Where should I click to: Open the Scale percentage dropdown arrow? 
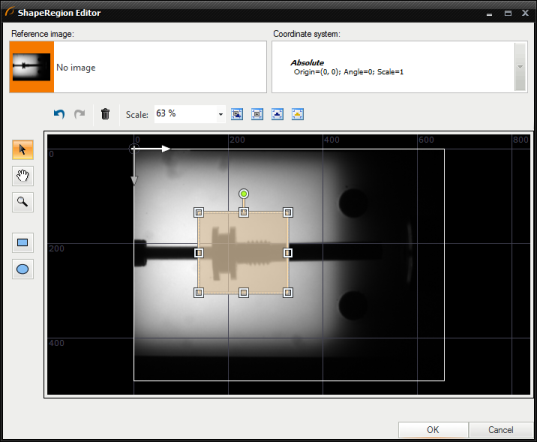coord(221,114)
